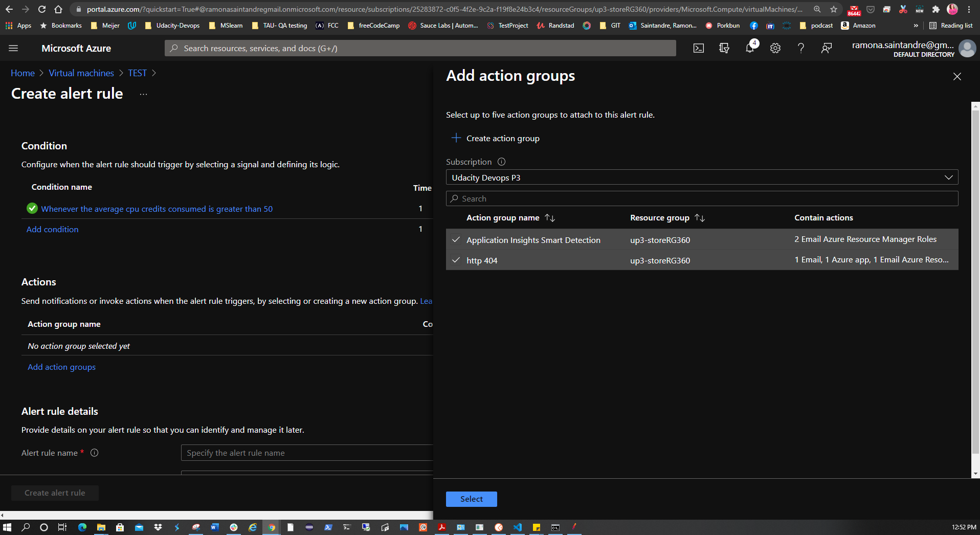This screenshot has width=980, height=535.
Task: Click the up3-storeRG360 cell in http 404 row
Action: [660, 260]
